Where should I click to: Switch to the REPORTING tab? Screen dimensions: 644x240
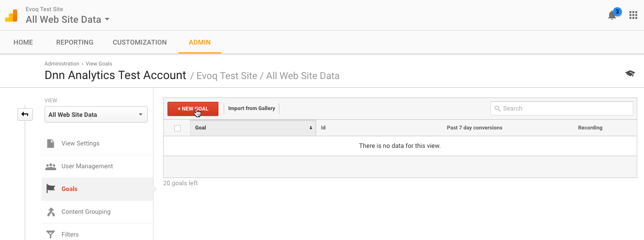(x=75, y=42)
